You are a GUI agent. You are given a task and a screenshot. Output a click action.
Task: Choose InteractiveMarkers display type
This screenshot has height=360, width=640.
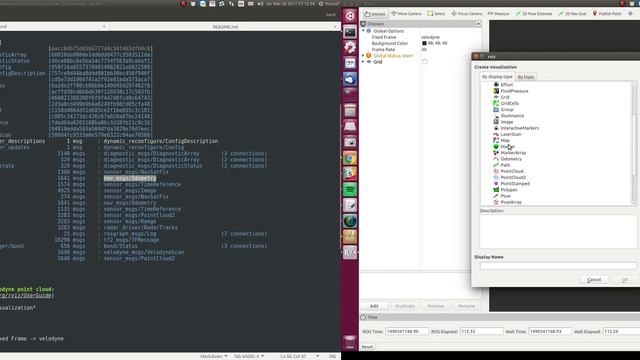pos(516,128)
